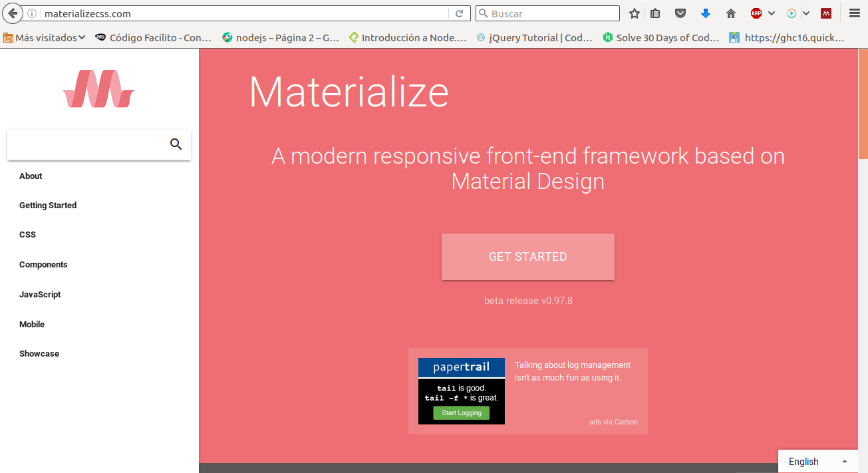Click the sidebar search magnifier icon

tap(176, 144)
